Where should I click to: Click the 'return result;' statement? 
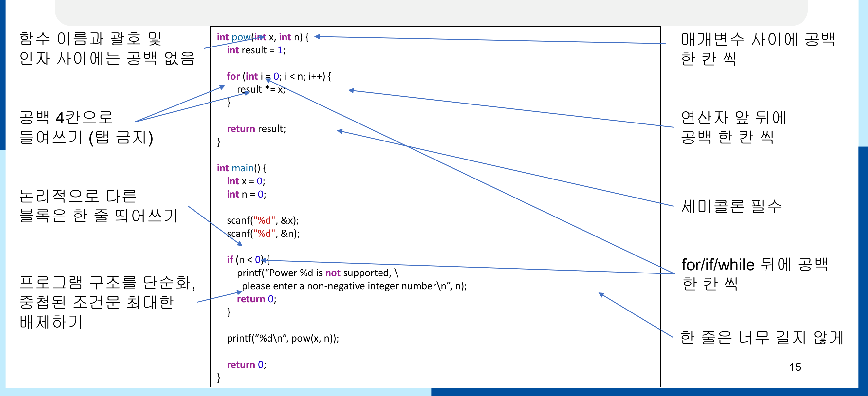click(256, 129)
